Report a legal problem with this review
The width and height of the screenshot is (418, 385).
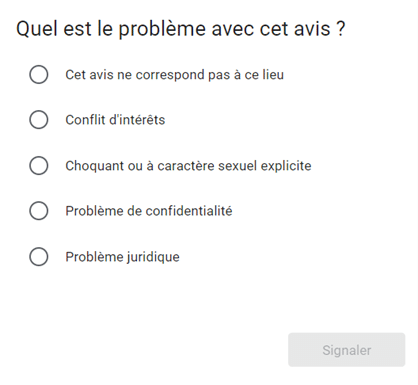[x=39, y=257]
